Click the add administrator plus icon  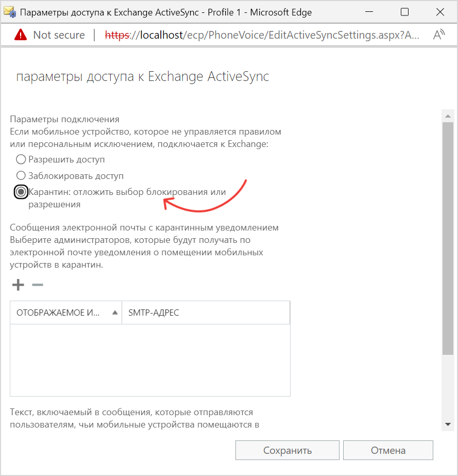coord(18,285)
